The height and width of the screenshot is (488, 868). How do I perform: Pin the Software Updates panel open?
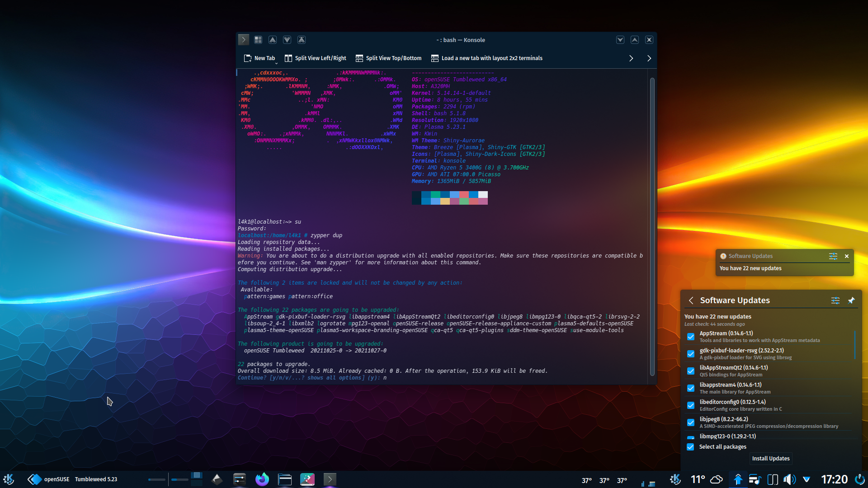[851, 300]
